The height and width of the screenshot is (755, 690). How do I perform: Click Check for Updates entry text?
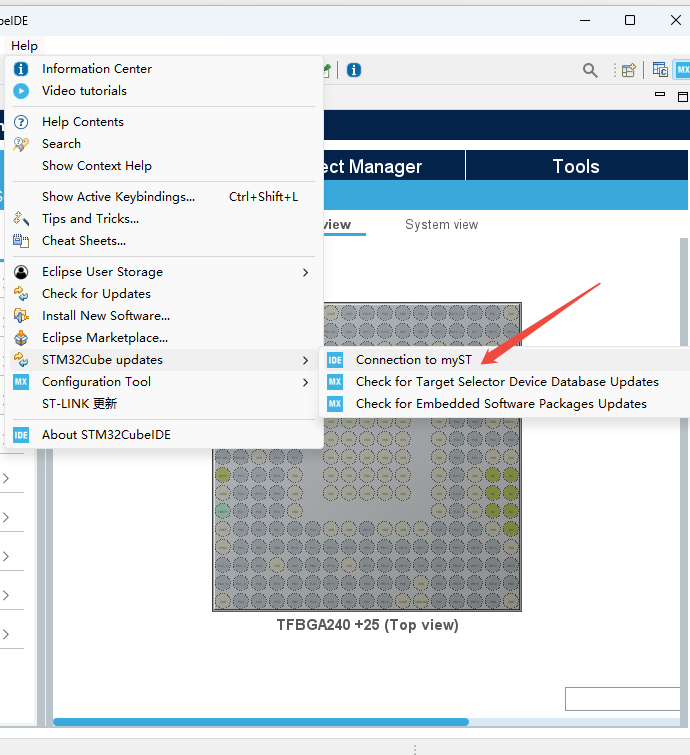(x=96, y=294)
